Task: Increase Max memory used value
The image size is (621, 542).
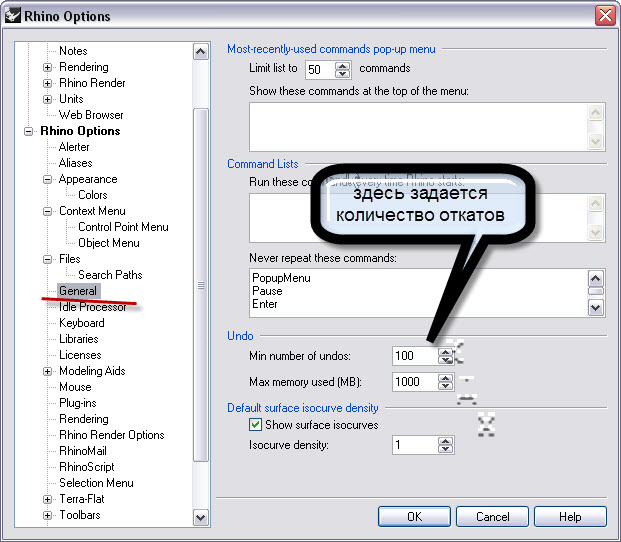Action: coord(446,378)
